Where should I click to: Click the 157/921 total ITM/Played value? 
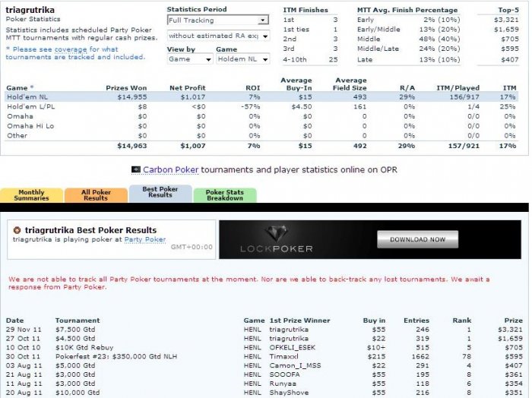point(464,146)
